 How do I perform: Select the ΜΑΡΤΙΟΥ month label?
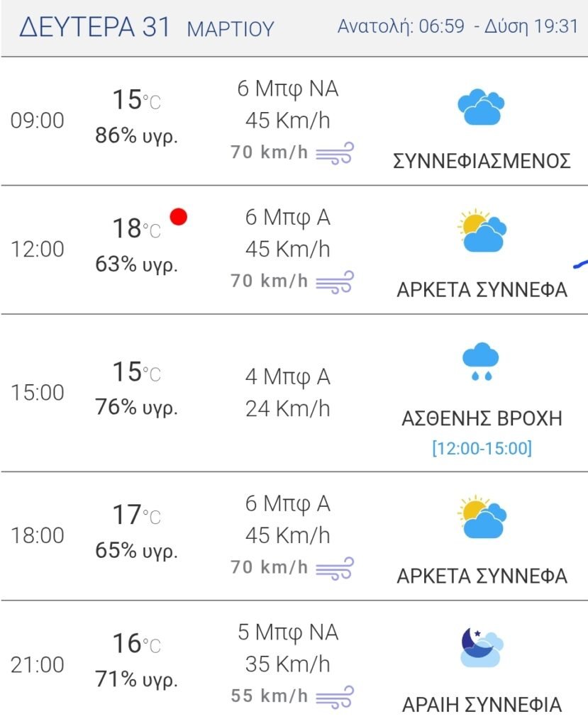pos(231,28)
